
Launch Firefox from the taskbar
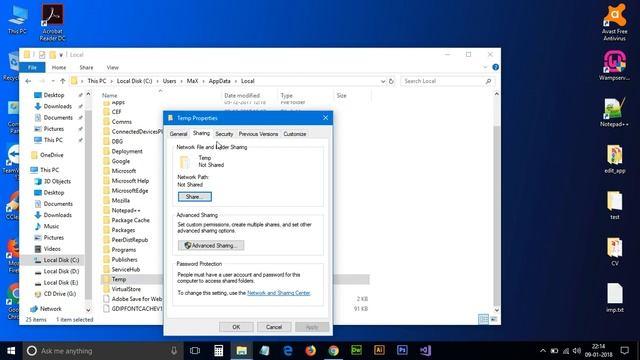(x=311, y=351)
